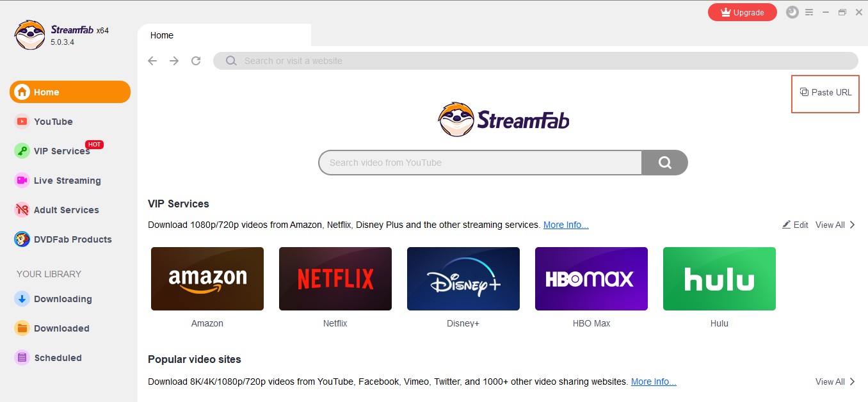Click the clock icon in title bar
Viewport: 868px width, 402px height.
(792, 12)
